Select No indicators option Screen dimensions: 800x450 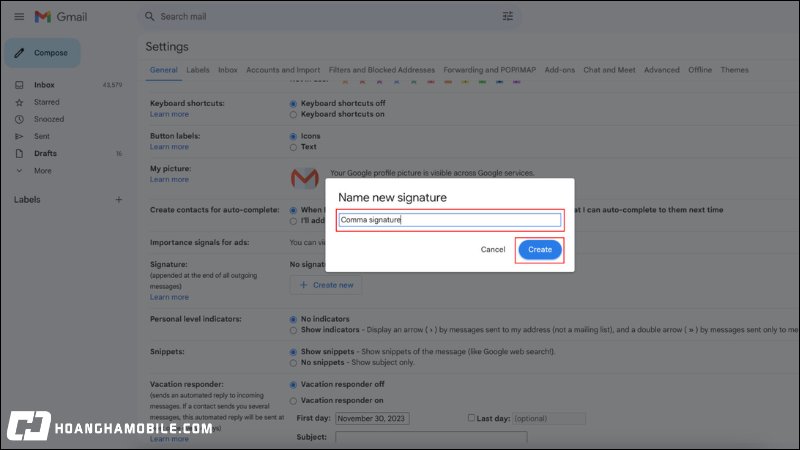293,319
